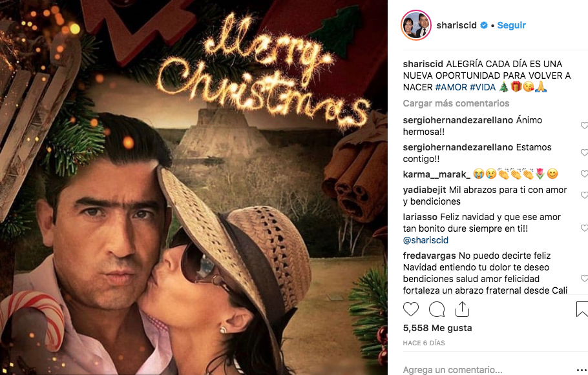Open shariscid profile picture avatar
This screenshot has height=375, width=588.
click(x=416, y=25)
